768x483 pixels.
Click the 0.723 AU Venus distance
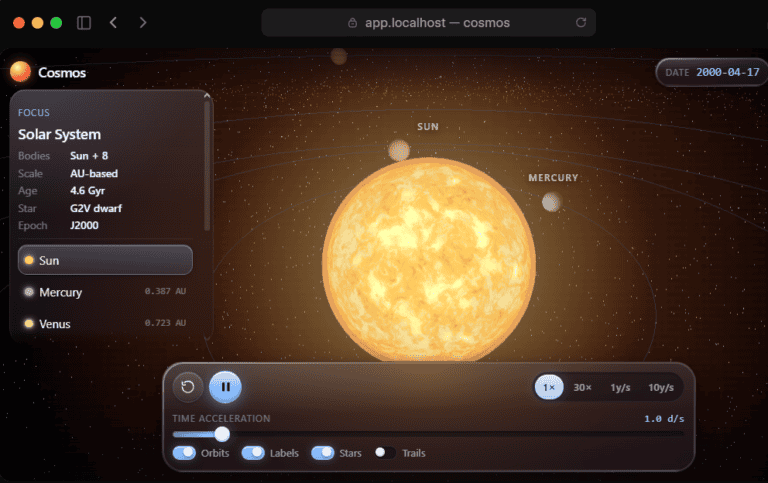click(x=165, y=323)
